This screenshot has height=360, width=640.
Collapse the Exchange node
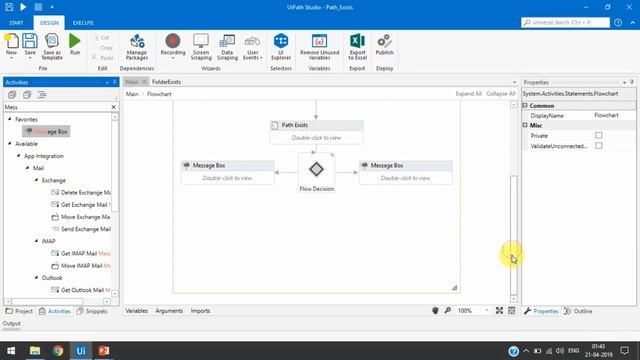tap(36, 180)
